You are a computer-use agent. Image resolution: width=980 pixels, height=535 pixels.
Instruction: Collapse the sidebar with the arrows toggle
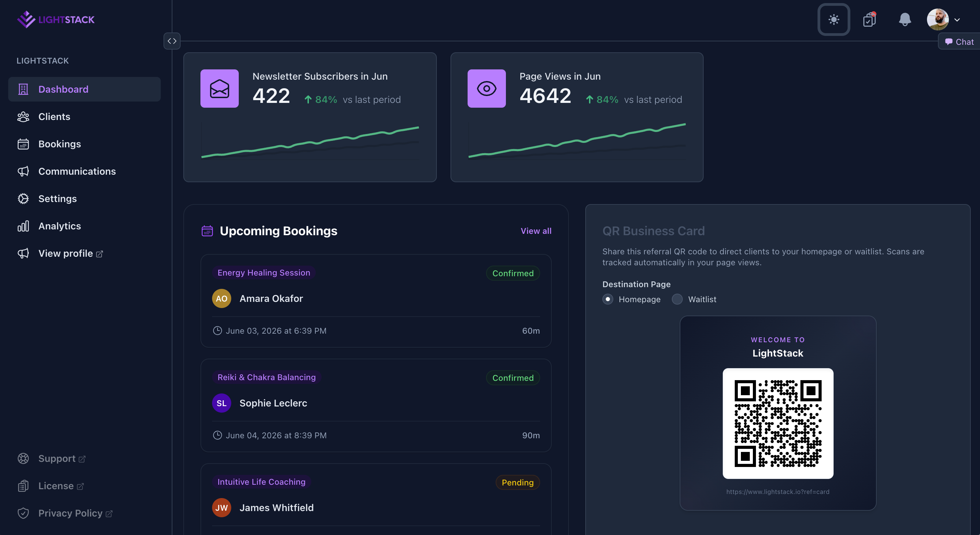click(172, 41)
